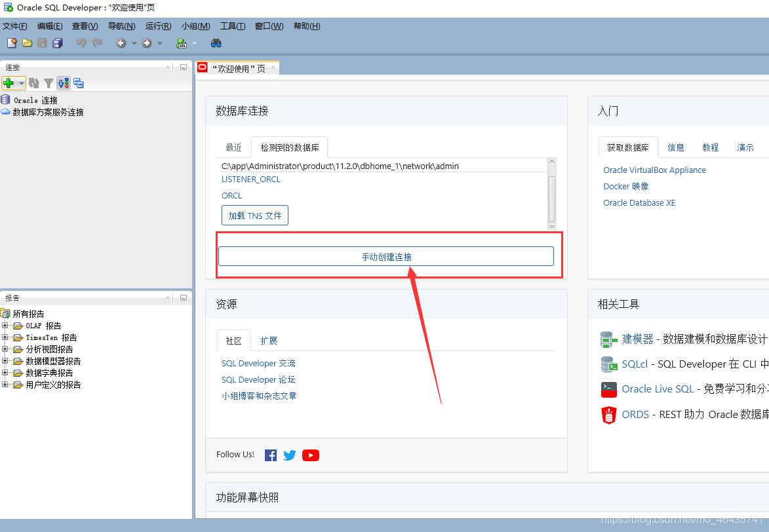Open YouTube icon

point(311,455)
